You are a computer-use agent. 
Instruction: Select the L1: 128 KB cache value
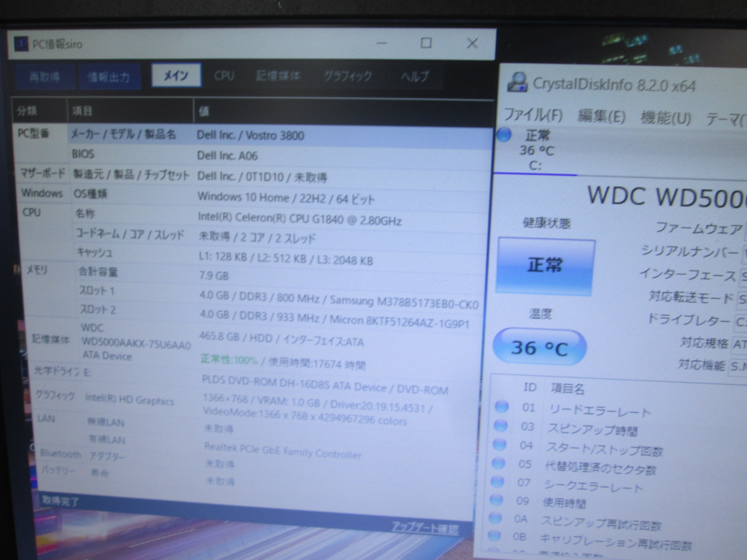coord(286,259)
